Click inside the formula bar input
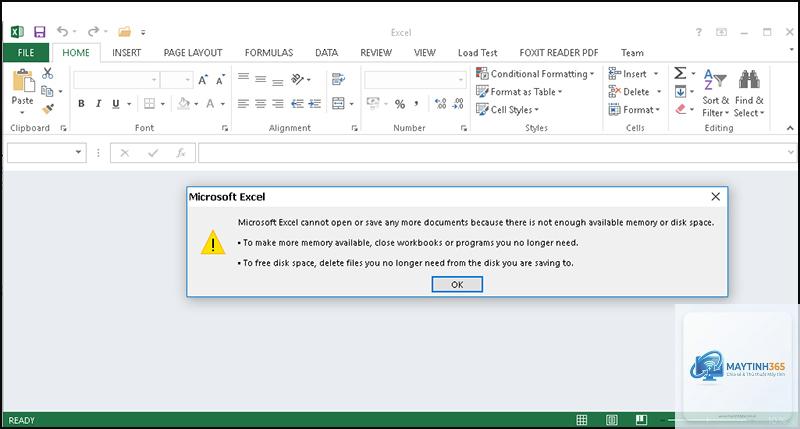The width and height of the screenshot is (800, 429). tap(492, 153)
